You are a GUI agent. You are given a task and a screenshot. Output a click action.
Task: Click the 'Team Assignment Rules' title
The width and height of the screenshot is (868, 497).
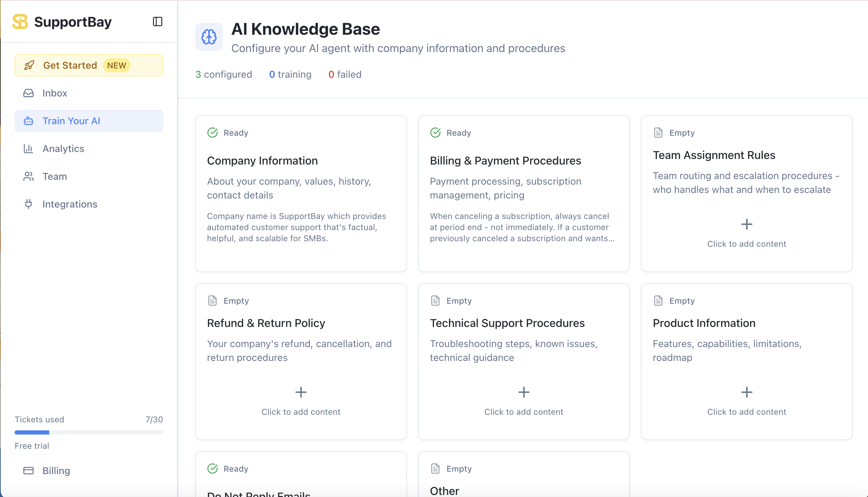coord(714,155)
